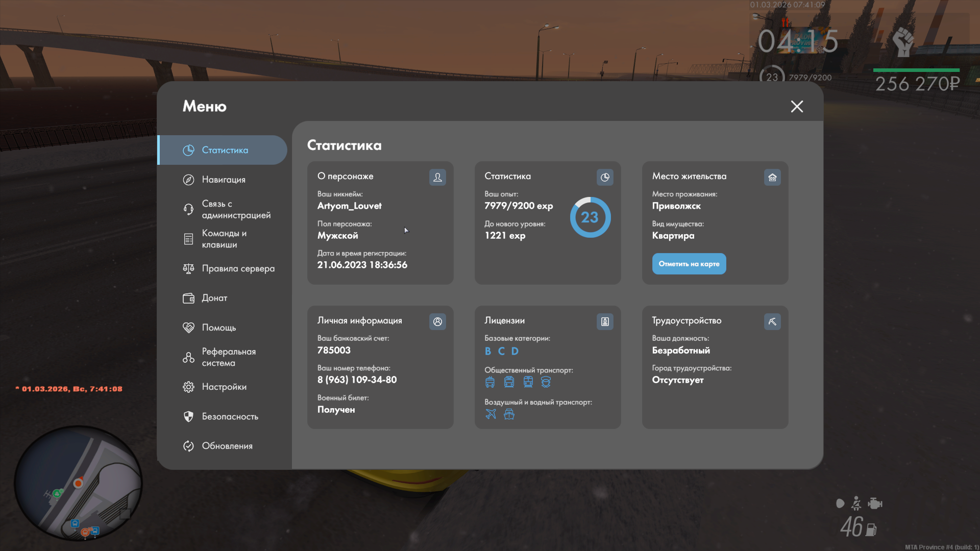
Task: Click the airplane license icon
Action: click(x=491, y=414)
